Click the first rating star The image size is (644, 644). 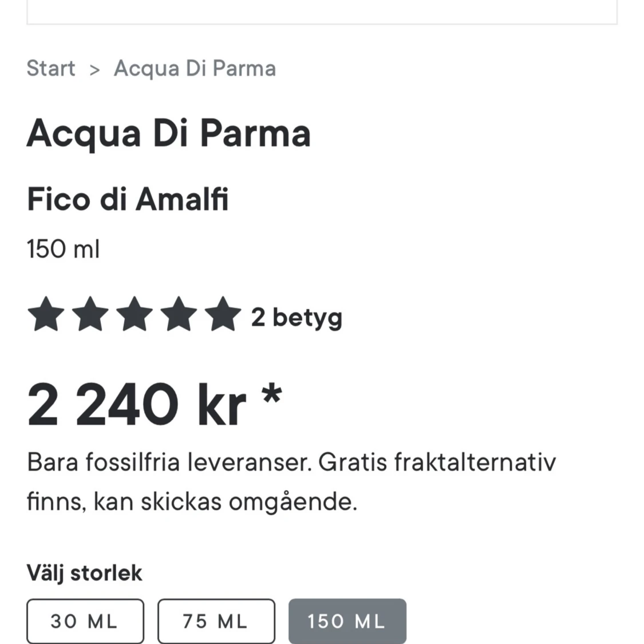47,315
